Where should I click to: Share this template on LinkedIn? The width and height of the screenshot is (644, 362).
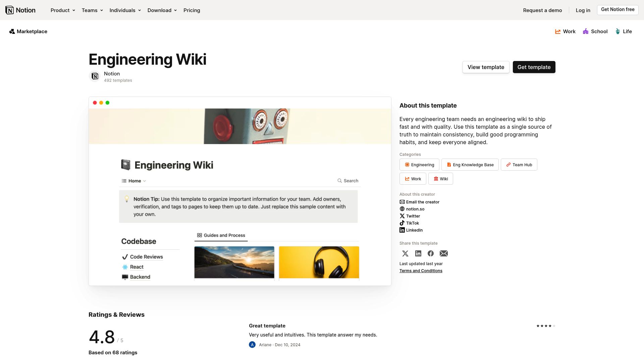click(418, 254)
